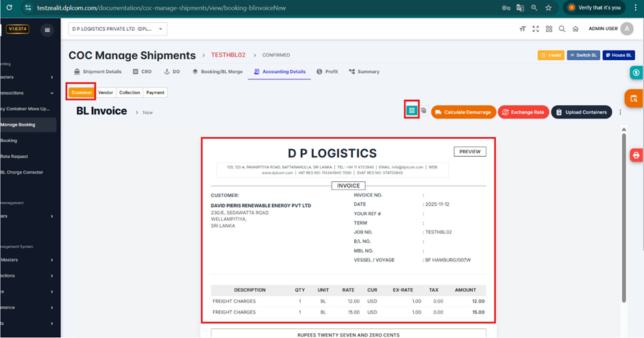Open the red print floating button

[x=636, y=155]
